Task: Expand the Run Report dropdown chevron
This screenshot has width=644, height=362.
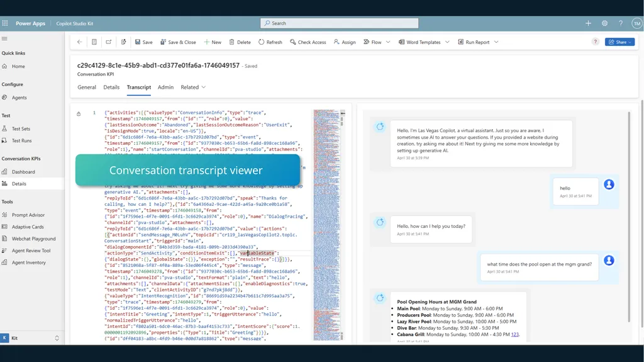Action: [x=496, y=42]
